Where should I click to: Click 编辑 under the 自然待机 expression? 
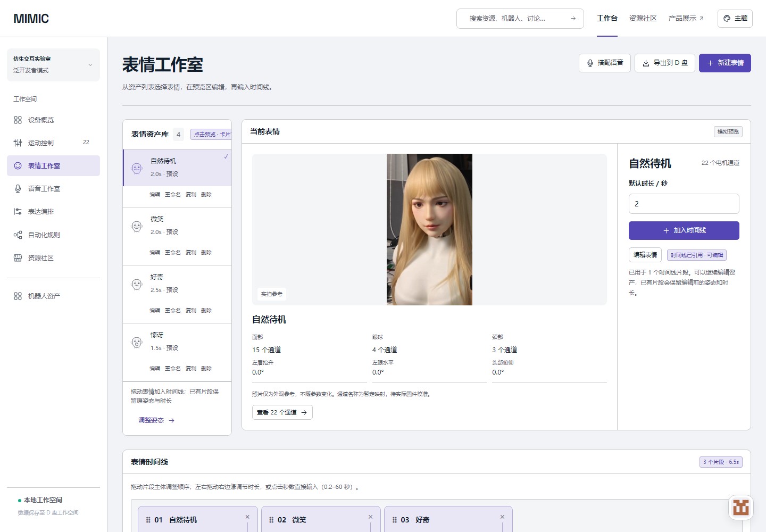point(155,194)
